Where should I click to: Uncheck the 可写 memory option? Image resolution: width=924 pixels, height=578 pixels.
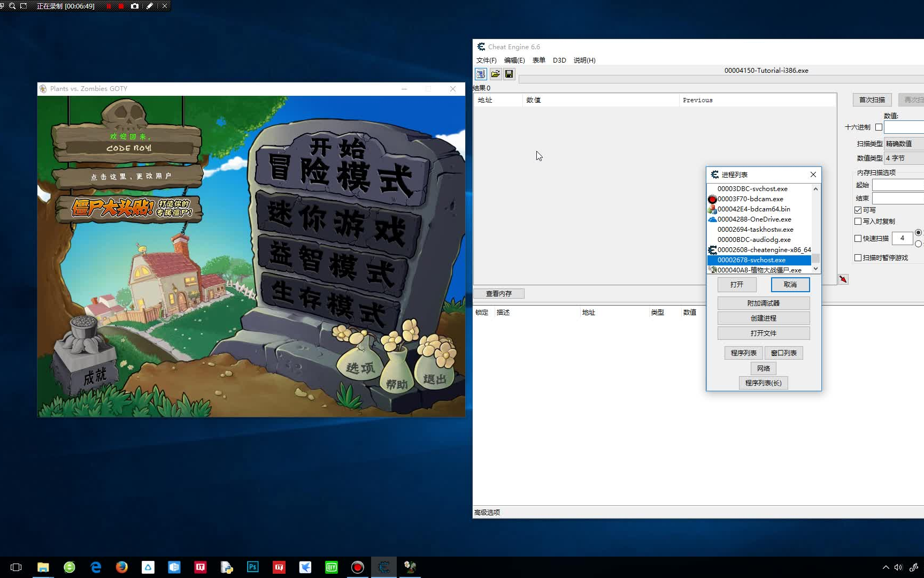point(858,210)
